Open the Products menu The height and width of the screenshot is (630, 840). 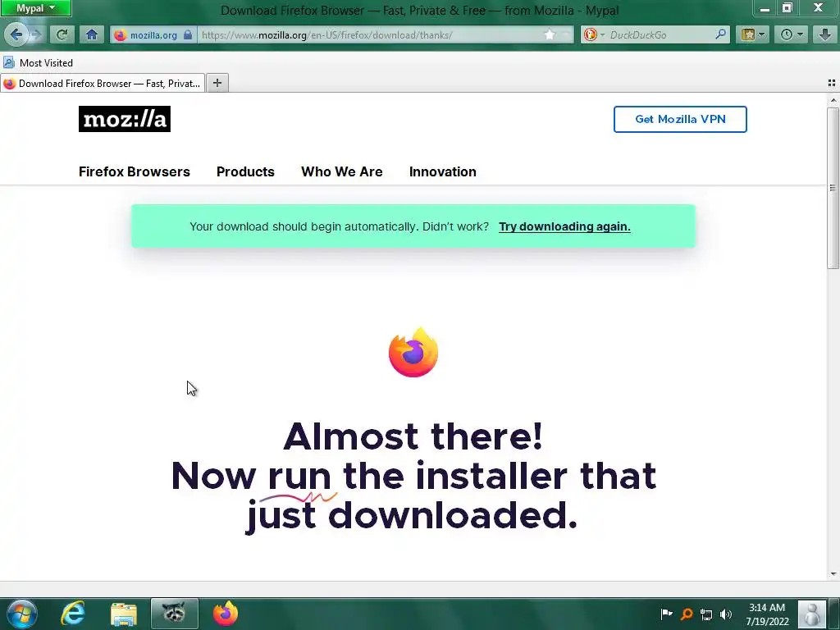[x=245, y=171]
